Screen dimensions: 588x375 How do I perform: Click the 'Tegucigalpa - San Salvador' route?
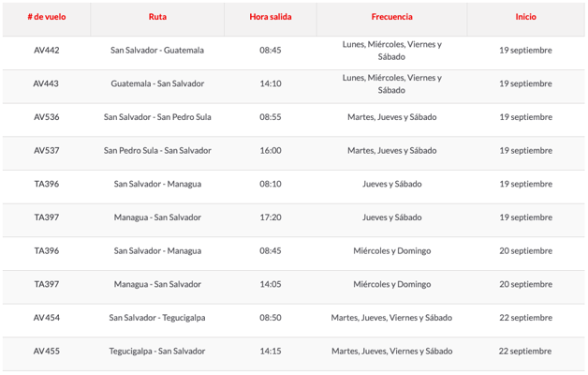click(157, 352)
